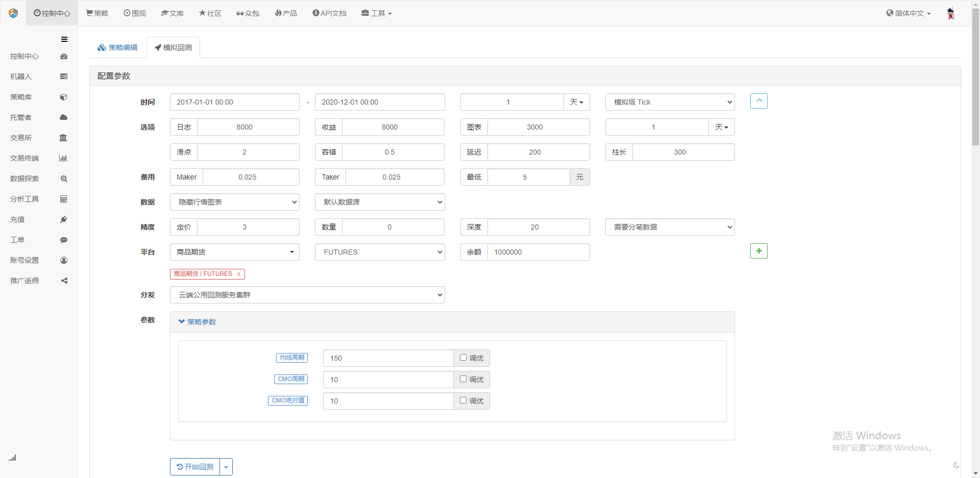Open the 模拟级 Tick mode dropdown

tap(670, 102)
